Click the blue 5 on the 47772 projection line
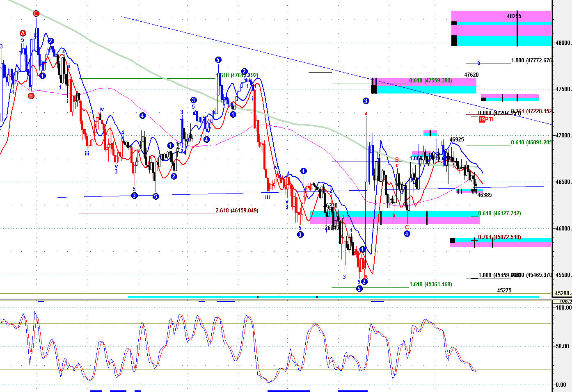Screen dimensions: 572x392 click(478, 63)
